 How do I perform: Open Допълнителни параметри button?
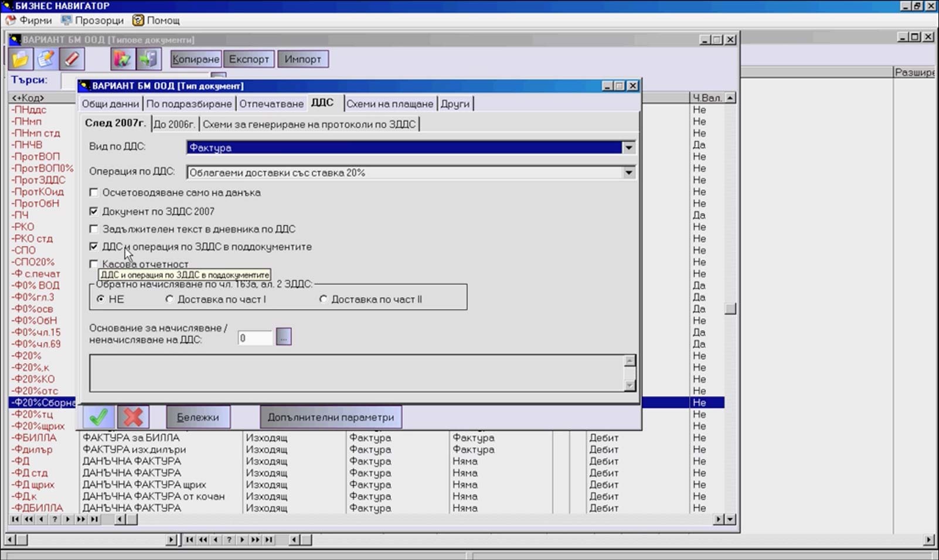(331, 417)
